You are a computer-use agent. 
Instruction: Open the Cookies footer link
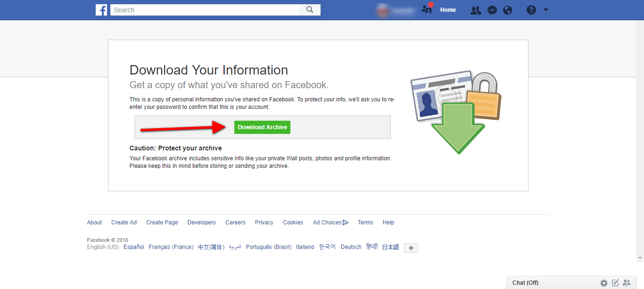click(293, 223)
